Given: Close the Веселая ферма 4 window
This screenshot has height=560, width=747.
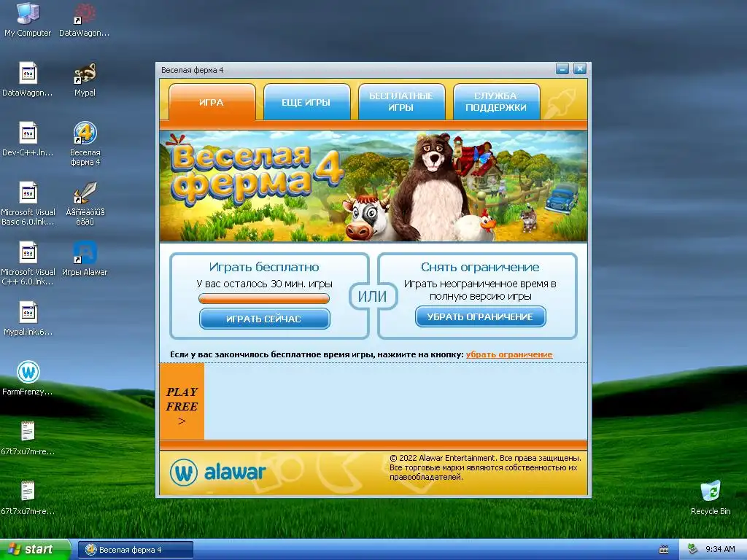Looking at the screenshot, I should 579,69.
